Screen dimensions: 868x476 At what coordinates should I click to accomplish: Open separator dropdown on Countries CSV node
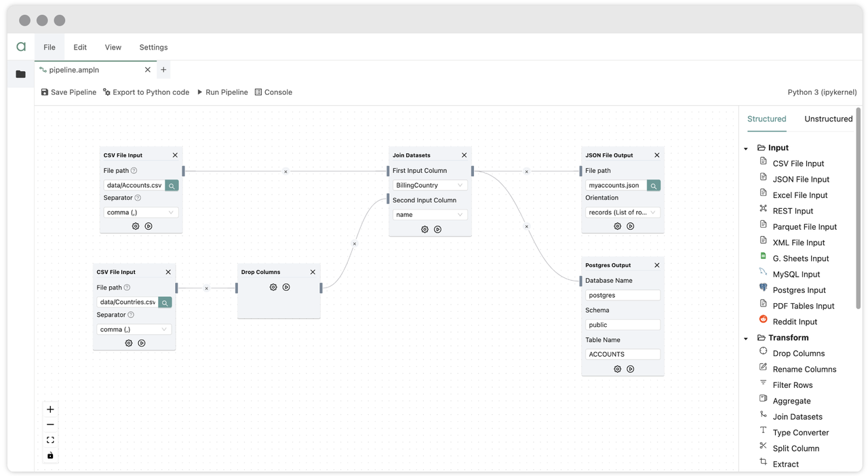pyautogui.click(x=134, y=330)
